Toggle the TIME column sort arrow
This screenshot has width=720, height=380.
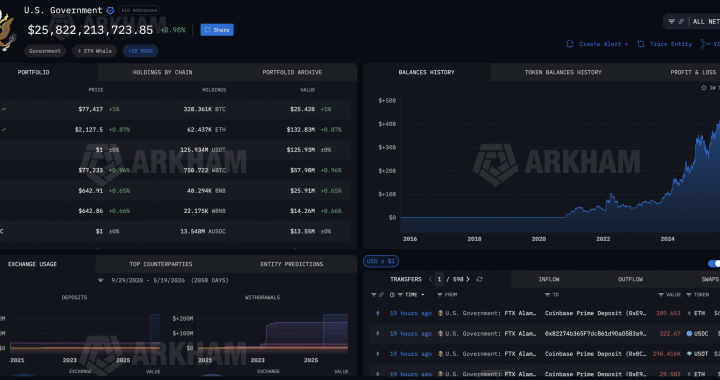click(423, 295)
